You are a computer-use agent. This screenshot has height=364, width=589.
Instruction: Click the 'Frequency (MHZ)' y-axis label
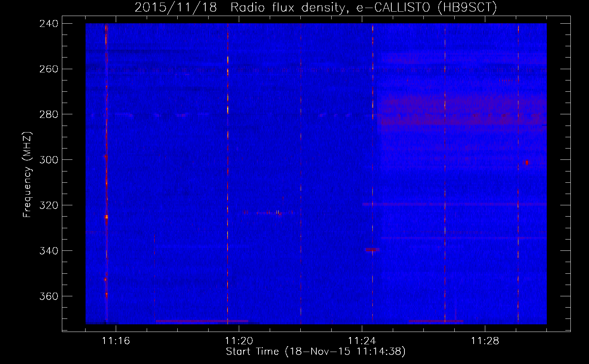pos(27,175)
